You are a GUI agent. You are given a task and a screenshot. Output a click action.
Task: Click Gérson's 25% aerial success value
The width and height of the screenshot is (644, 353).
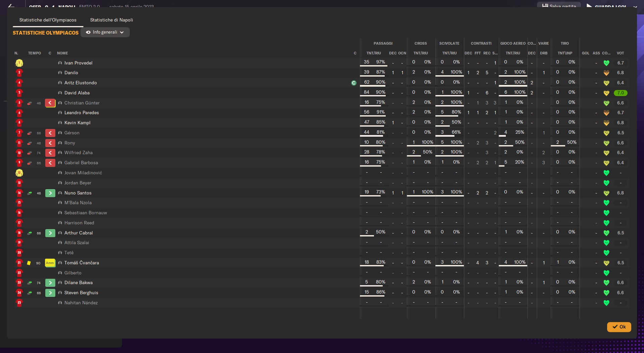click(520, 132)
